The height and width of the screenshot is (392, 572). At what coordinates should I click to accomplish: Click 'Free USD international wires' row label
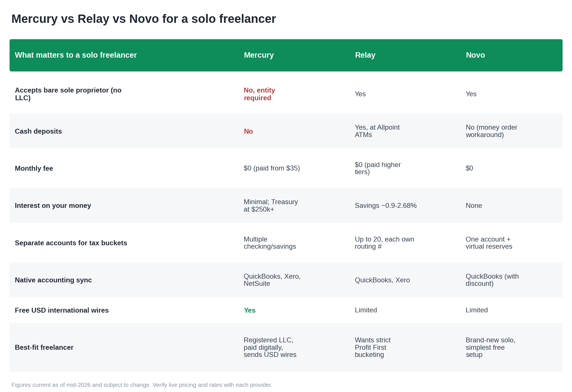[x=62, y=310]
